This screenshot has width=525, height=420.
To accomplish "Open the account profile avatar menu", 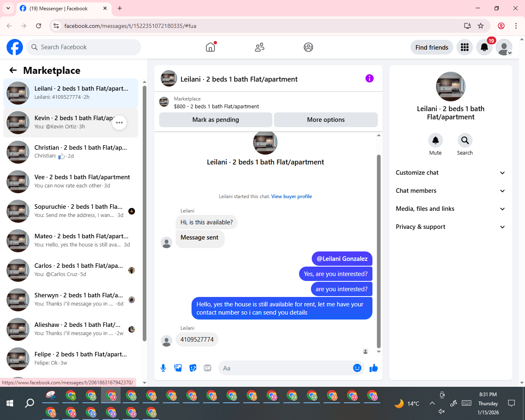I will tap(504, 47).
